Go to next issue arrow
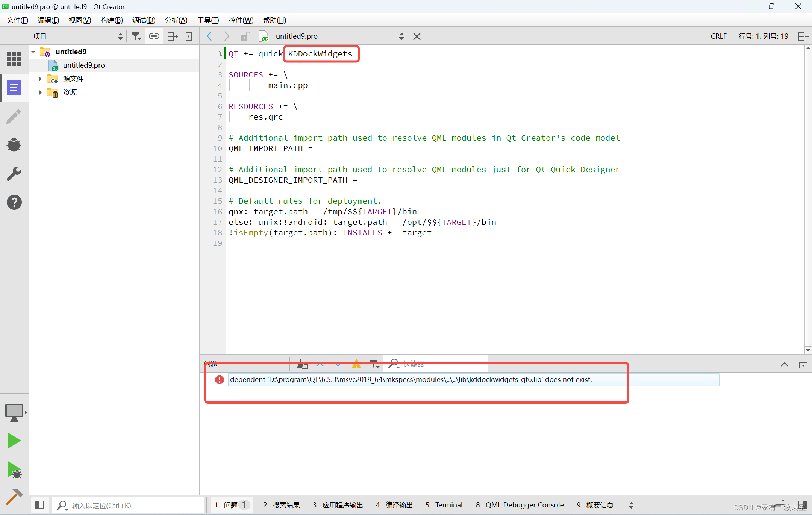 [x=338, y=364]
